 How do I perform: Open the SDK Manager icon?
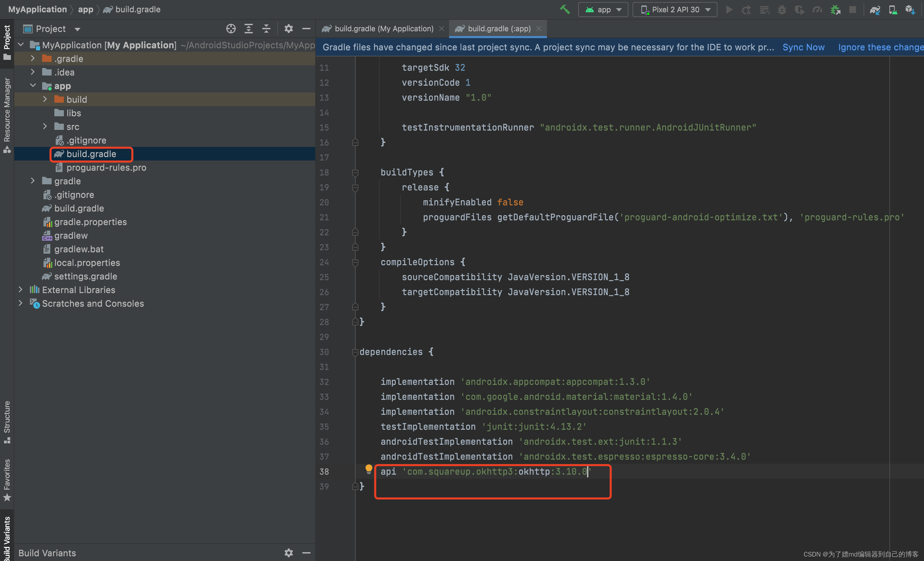pyautogui.click(x=910, y=10)
